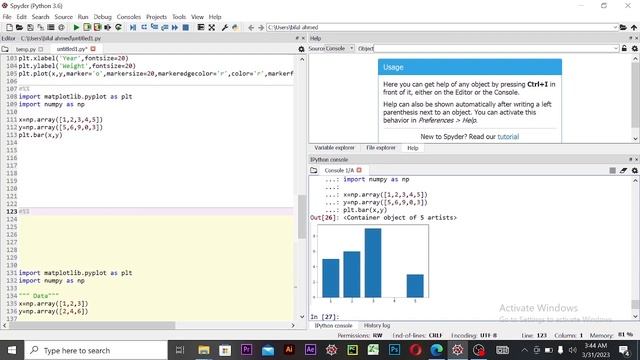Viewport: 640px width, 360px height.
Task: Stop the current console command
Action: [x=613, y=170]
